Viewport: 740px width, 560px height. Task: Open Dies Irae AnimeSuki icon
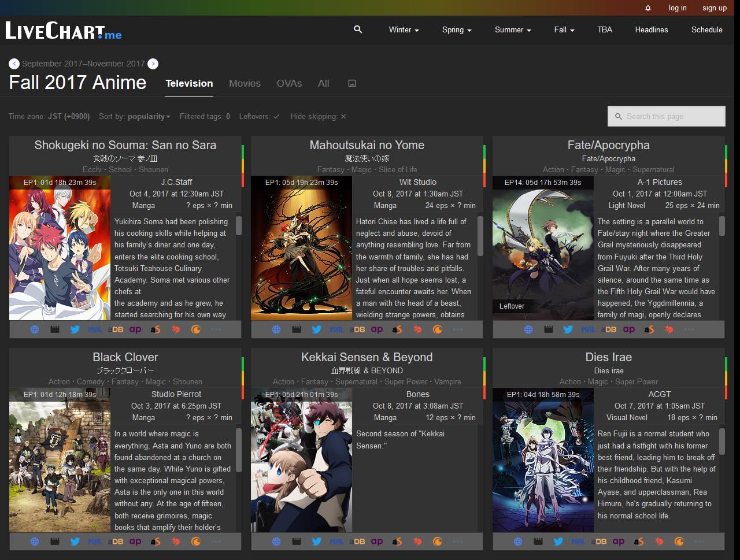click(x=639, y=542)
